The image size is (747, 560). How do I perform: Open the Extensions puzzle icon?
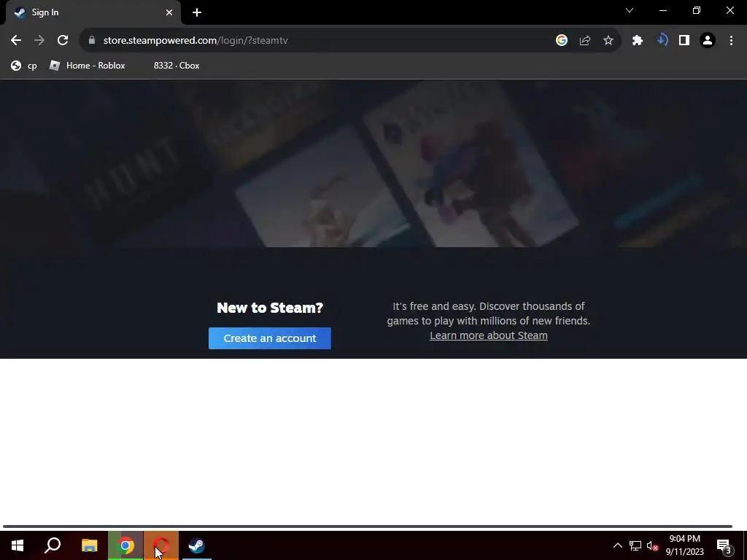tap(638, 41)
